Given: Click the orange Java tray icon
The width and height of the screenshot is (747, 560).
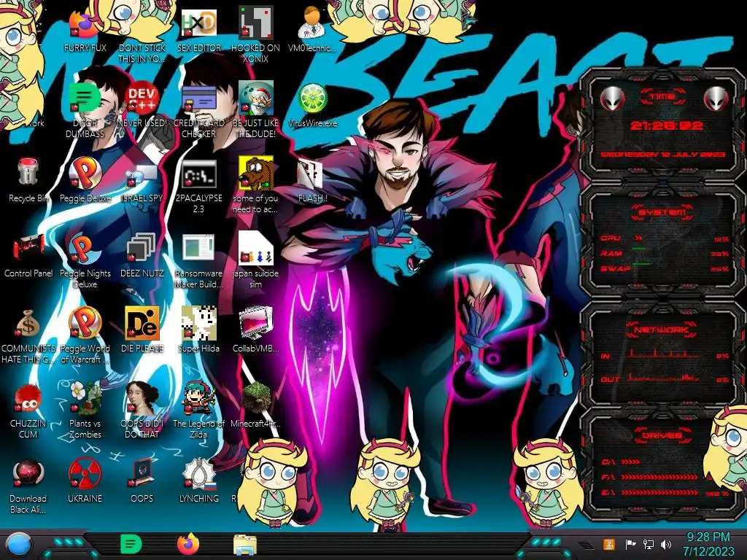Looking at the screenshot, I should 608,544.
